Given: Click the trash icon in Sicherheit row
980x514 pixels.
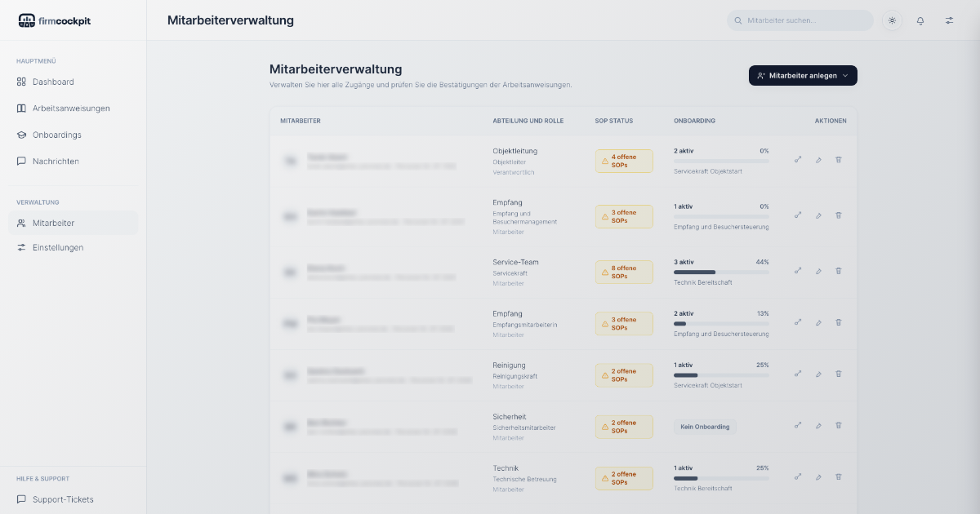Looking at the screenshot, I should tap(838, 425).
